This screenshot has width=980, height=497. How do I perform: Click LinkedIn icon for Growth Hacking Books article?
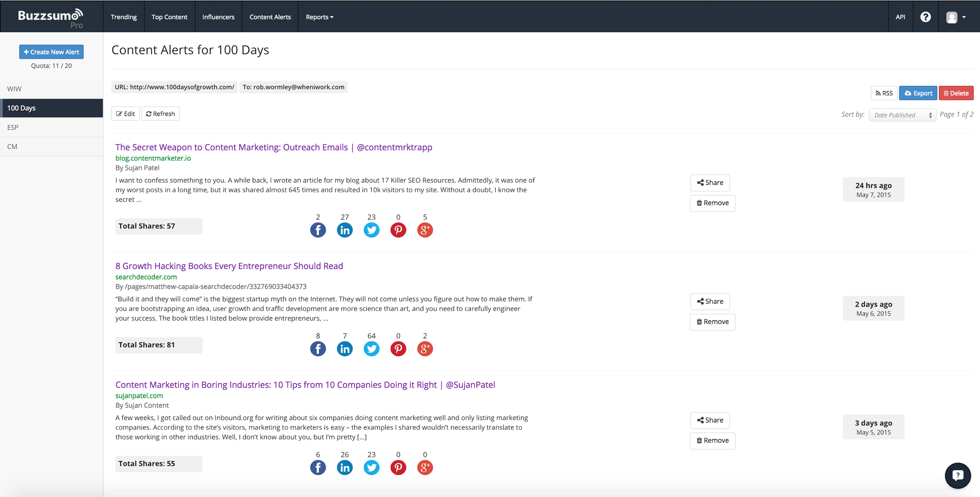point(345,349)
